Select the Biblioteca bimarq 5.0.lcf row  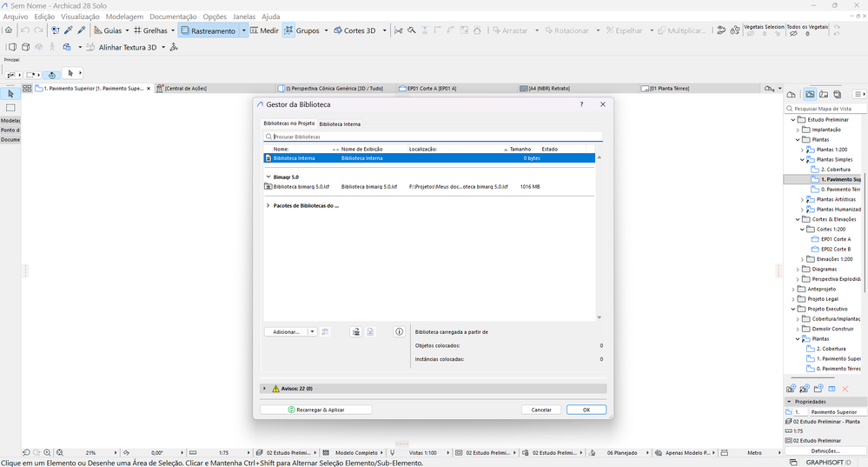pyautogui.click(x=429, y=187)
